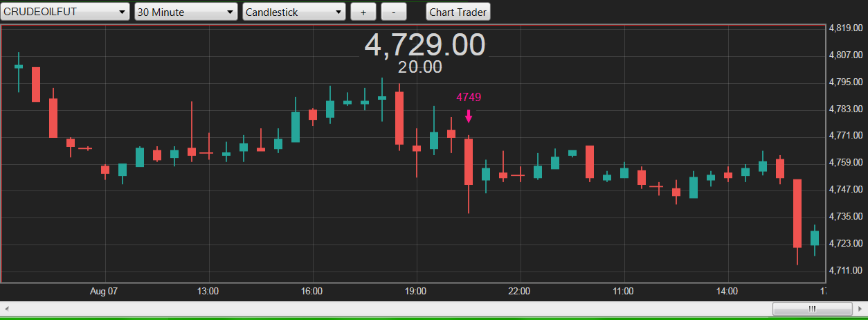Click the 4,735.00 price axis label
The width and height of the screenshot is (868, 320).
click(844, 216)
